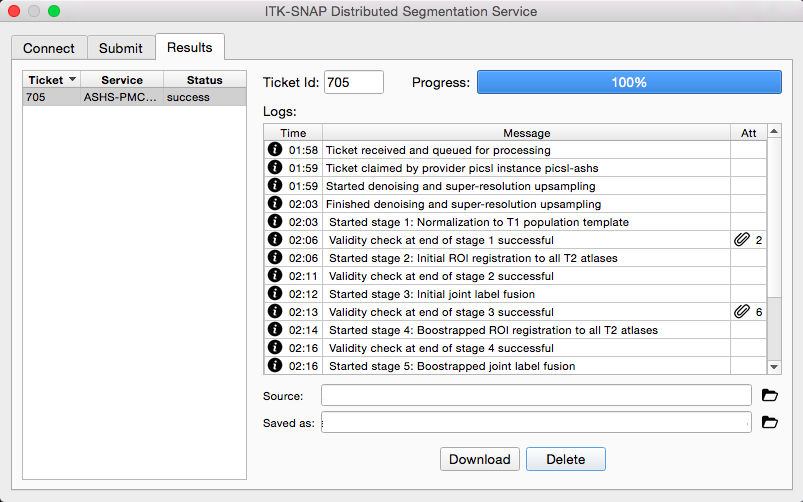
Task: Select the Results tab
Action: [x=189, y=47]
